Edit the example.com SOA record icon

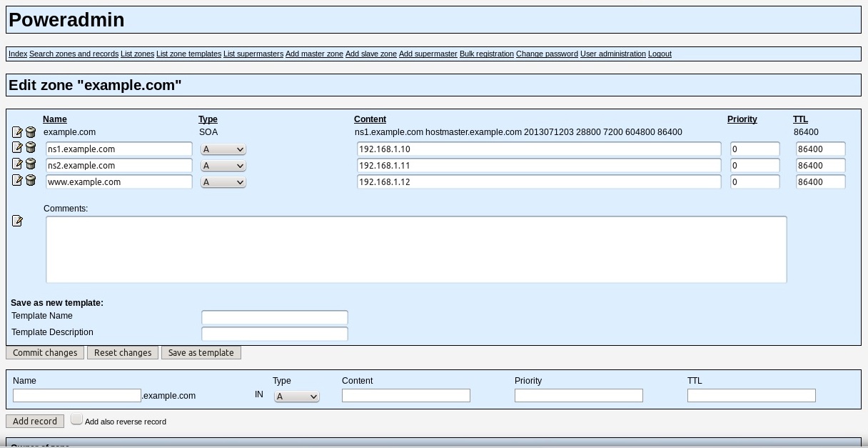pos(17,132)
